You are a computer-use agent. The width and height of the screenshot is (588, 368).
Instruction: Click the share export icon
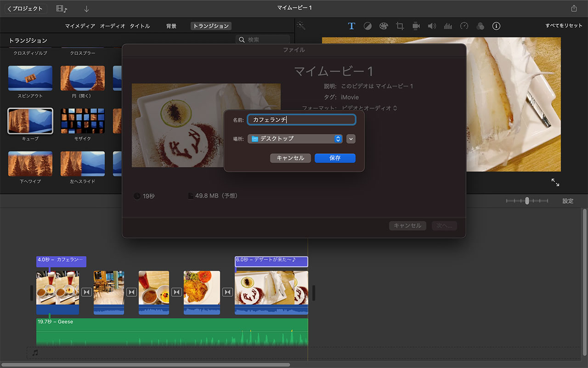(574, 8)
